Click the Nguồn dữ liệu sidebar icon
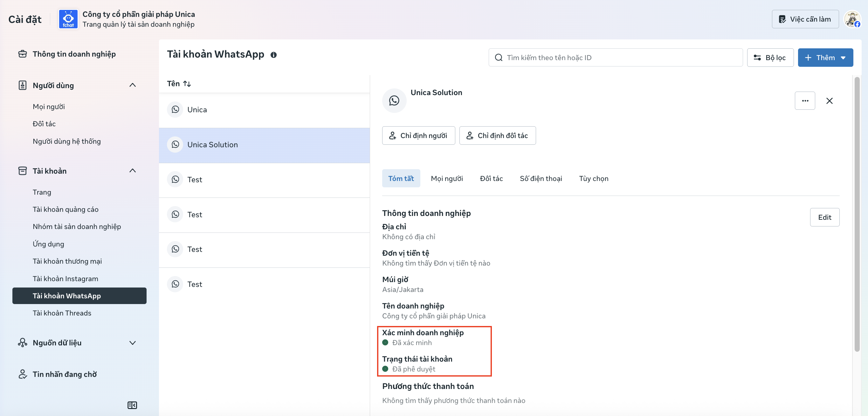 [x=23, y=343]
